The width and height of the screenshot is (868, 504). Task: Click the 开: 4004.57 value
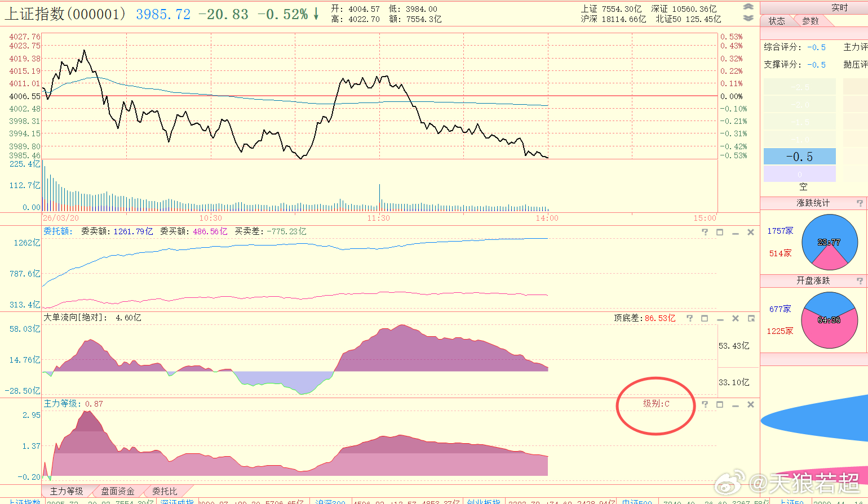tap(355, 9)
